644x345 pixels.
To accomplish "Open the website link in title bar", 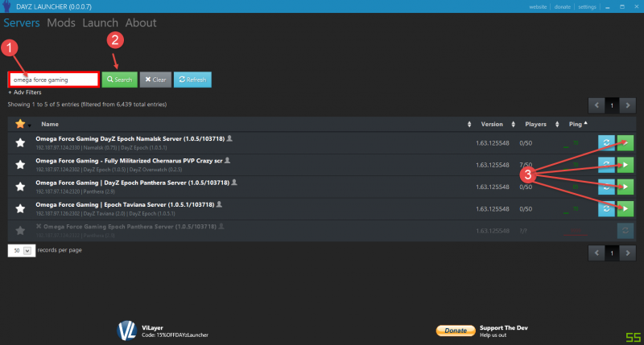I will click(x=538, y=6).
